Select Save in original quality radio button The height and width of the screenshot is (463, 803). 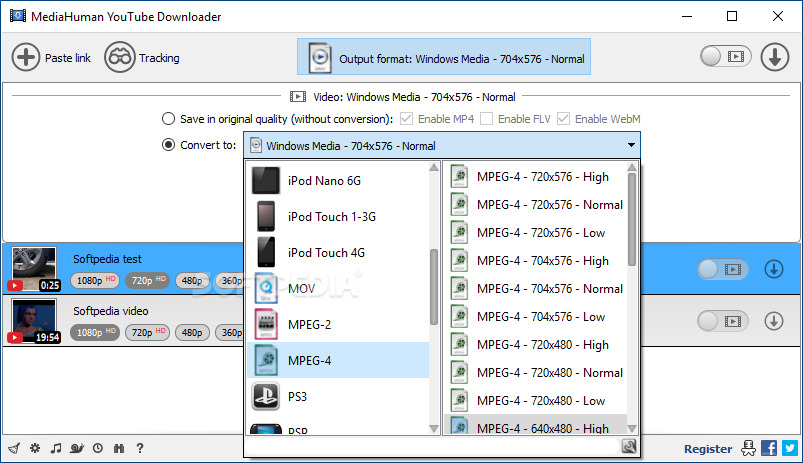coord(168,119)
